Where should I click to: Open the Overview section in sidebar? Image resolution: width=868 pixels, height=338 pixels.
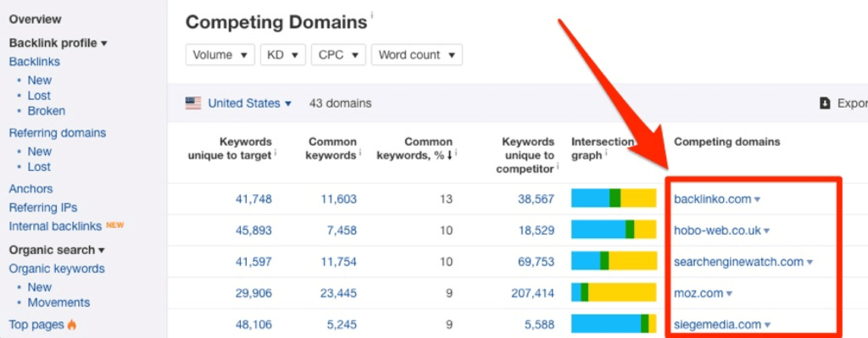pos(35,19)
